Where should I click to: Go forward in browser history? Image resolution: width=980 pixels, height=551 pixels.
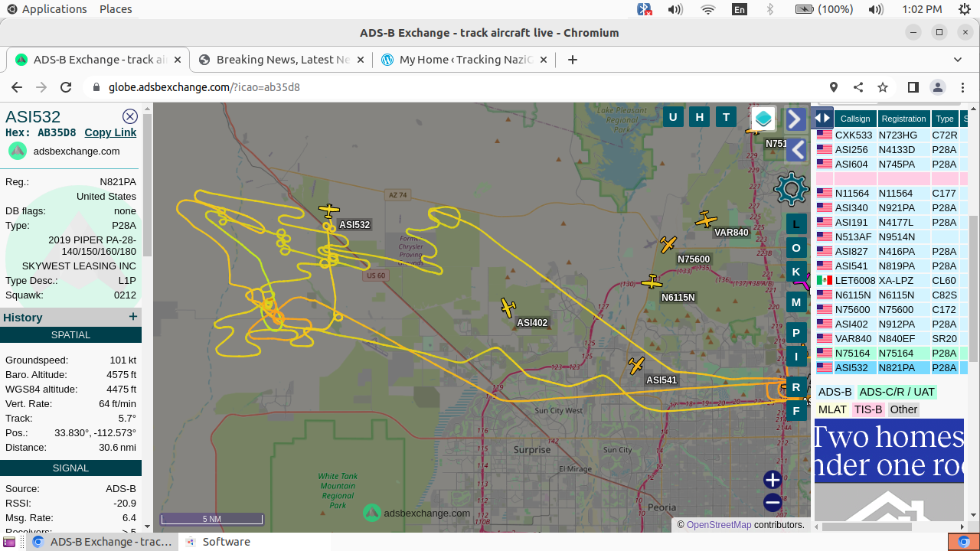tap(41, 87)
